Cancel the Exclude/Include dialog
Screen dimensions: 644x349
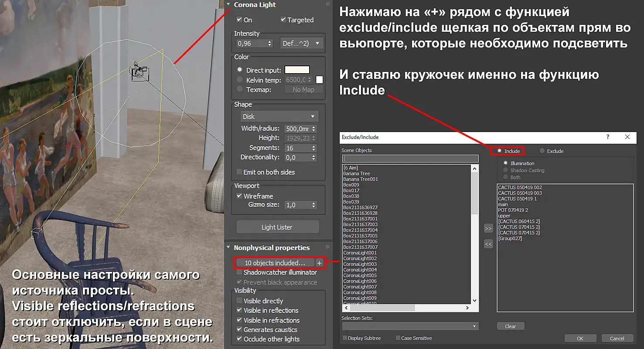617,339
